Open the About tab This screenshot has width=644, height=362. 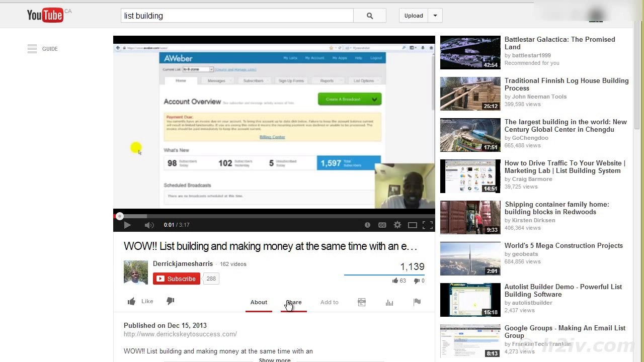tap(259, 302)
